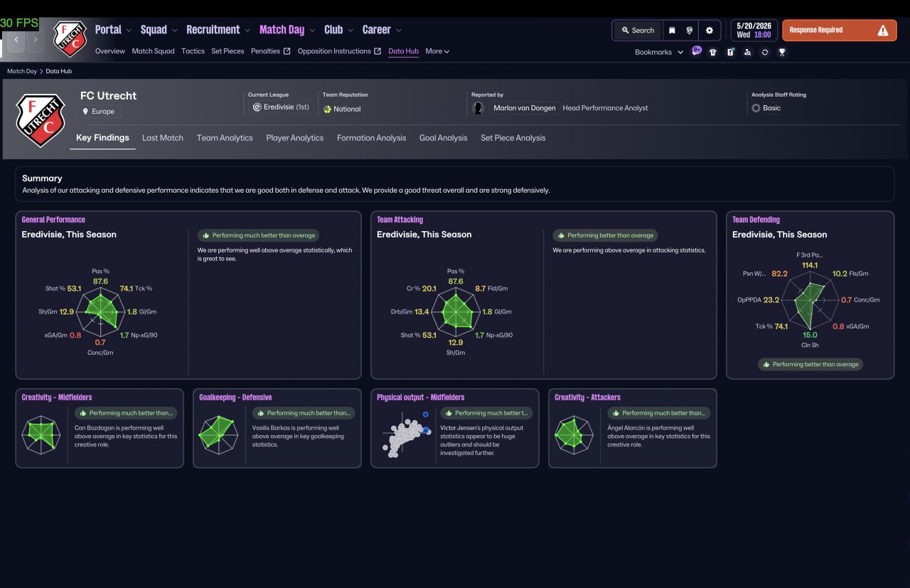Viewport: 910px width, 588px height.
Task: Select the Key Findings tab
Action: pyautogui.click(x=102, y=138)
